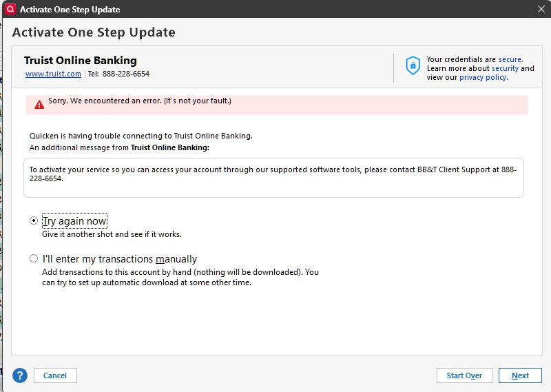The height and width of the screenshot is (392, 551).
Task: Click the blue help question mark icon
Action: 20,375
